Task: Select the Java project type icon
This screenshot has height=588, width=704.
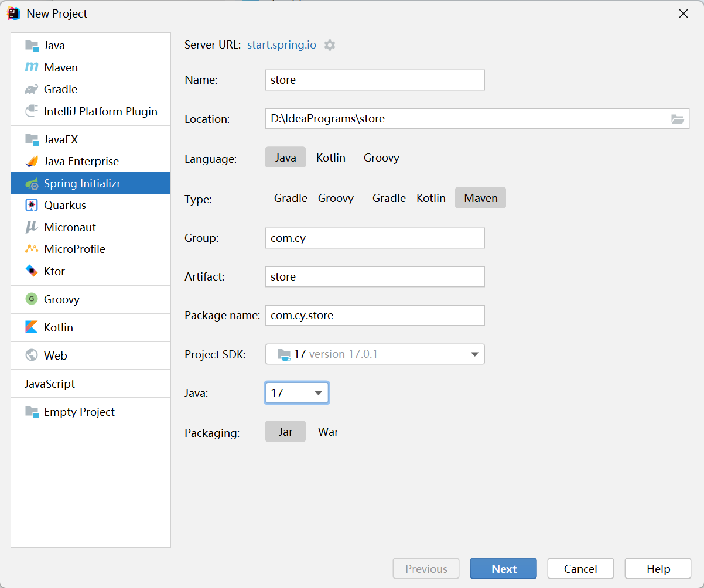Action: [32, 46]
